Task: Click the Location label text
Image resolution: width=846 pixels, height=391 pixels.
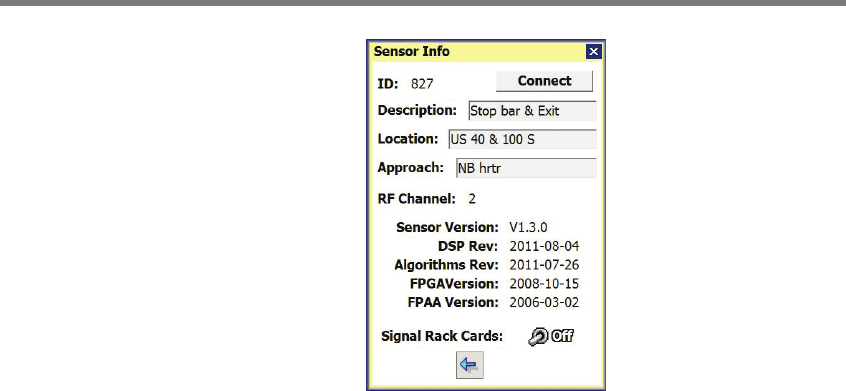Action: tap(408, 139)
